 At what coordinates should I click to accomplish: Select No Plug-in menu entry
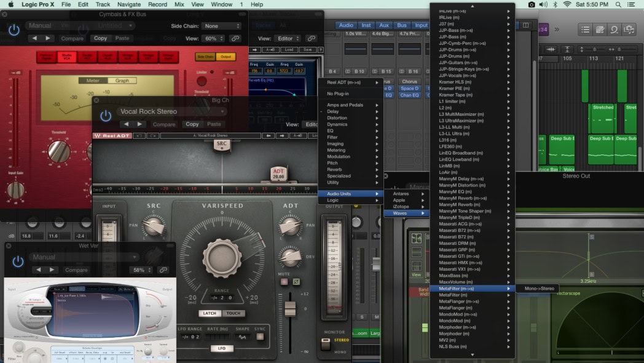click(x=351, y=94)
